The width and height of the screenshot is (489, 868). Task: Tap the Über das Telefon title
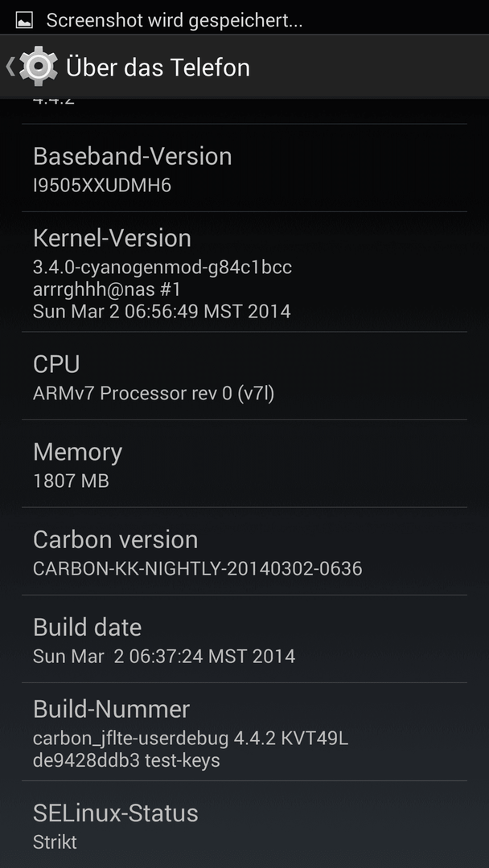(158, 68)
